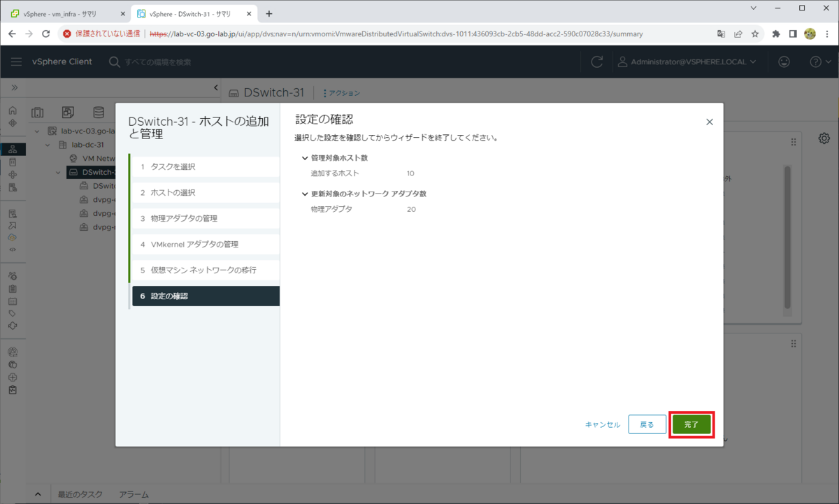Click the bookmark star in address bar
839x504 pixels.
click(x=755, y=34)
